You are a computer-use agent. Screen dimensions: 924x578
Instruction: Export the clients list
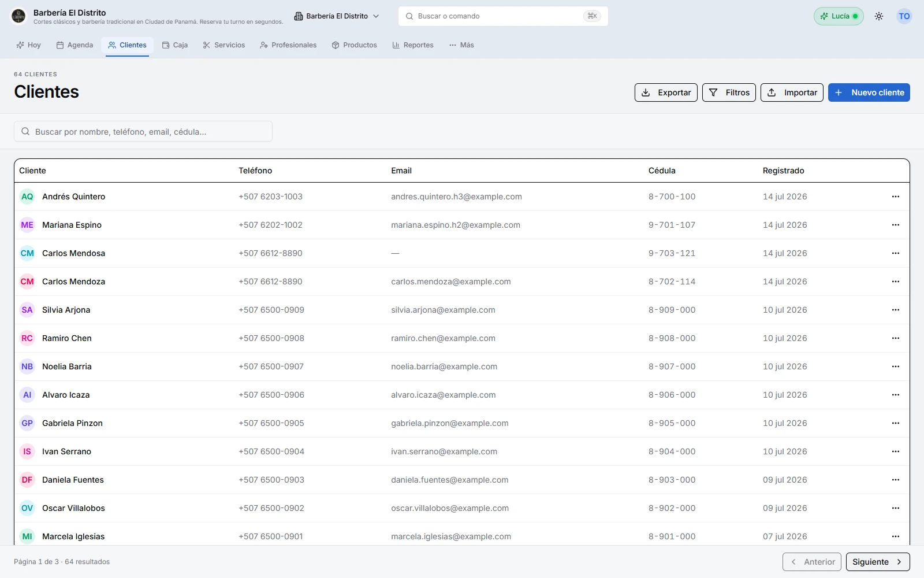(x=666, y=92)
